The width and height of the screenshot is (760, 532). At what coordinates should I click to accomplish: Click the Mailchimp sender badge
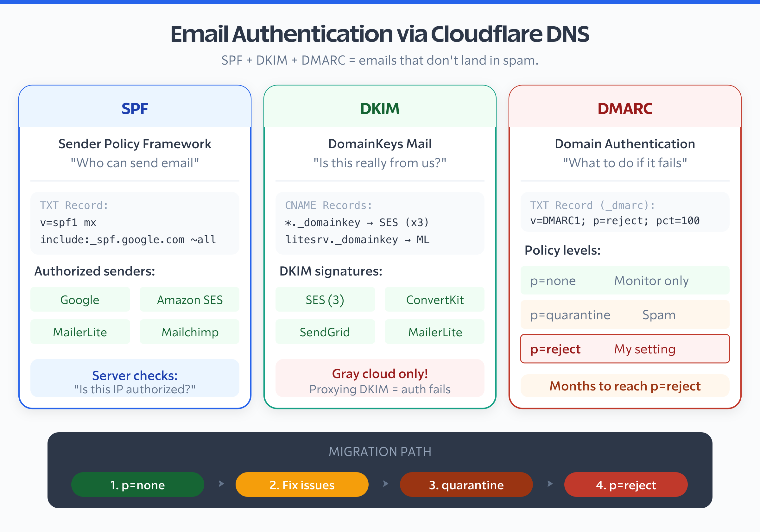coord(189,332)
